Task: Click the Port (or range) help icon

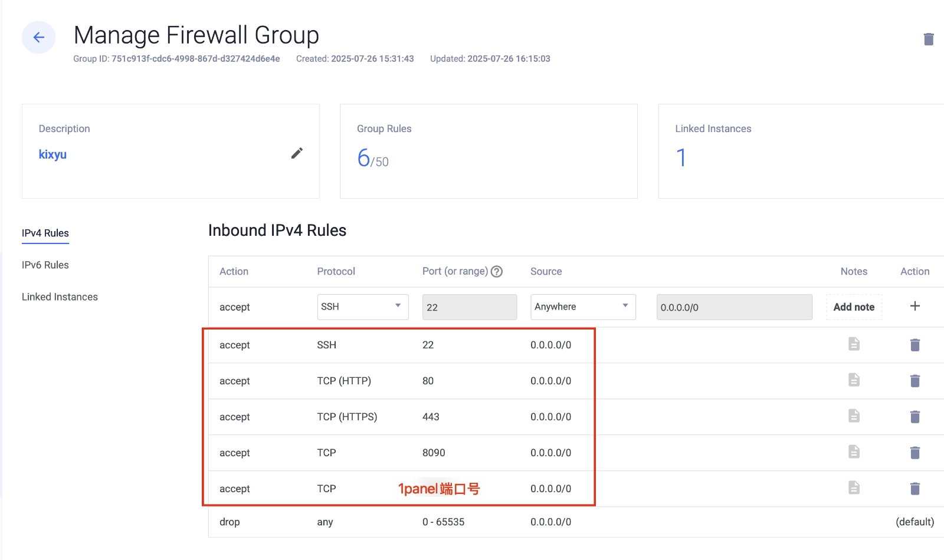Action: tap(497, 272)
